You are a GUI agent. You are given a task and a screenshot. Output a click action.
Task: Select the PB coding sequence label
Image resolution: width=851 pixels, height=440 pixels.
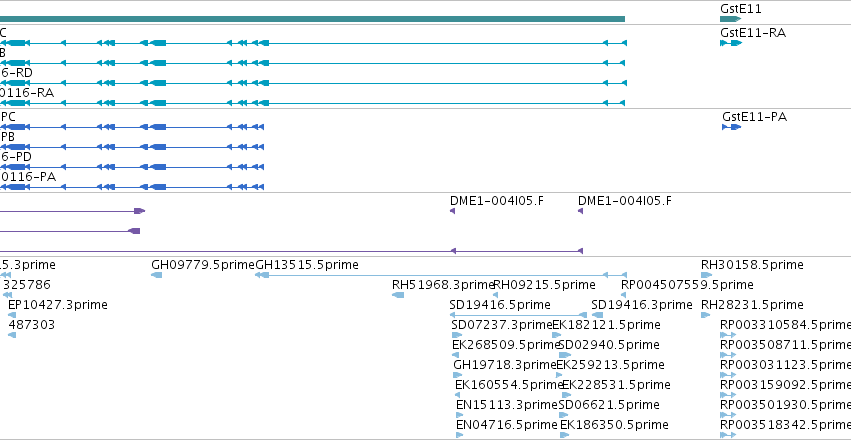[8, 137]
